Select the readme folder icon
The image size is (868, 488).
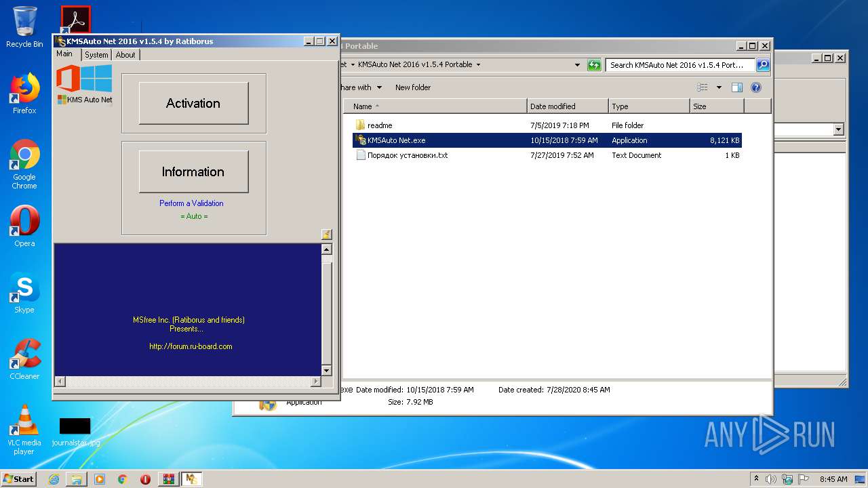360,125
